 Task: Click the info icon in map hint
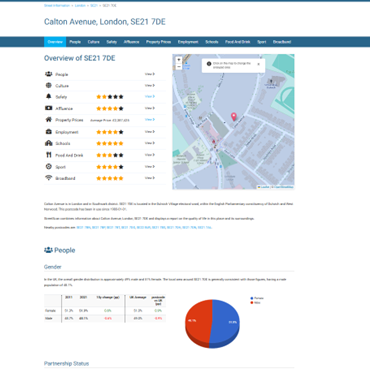209,64
